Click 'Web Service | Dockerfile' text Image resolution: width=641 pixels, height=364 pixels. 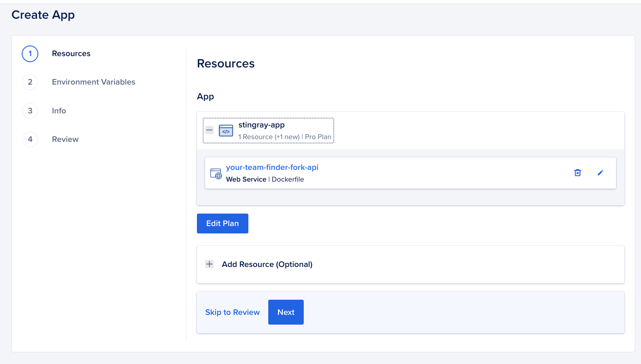coord(265,179)
